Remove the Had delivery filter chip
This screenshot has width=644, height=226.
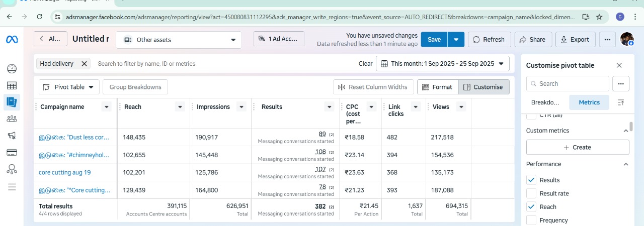84,64
